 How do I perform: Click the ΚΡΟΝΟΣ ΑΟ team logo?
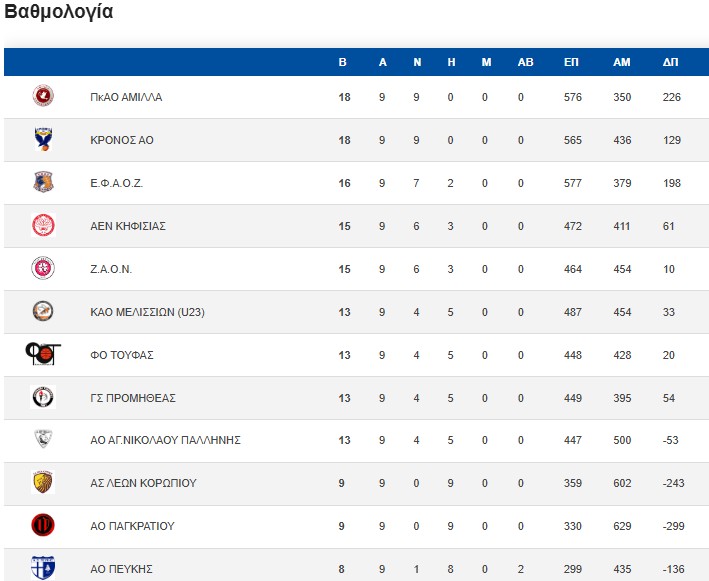coord(43,140)
